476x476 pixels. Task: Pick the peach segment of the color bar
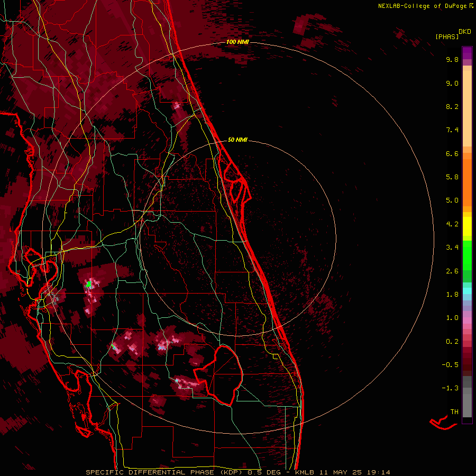point(467,108)
